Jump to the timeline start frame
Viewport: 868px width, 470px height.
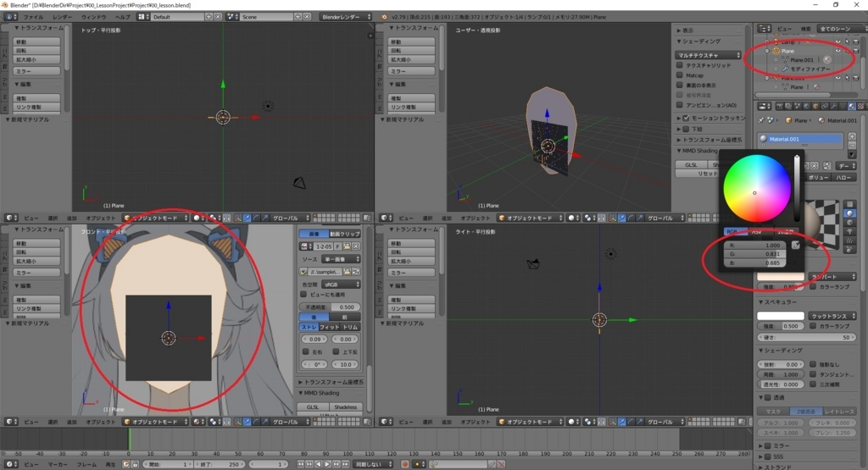(301, 464)
